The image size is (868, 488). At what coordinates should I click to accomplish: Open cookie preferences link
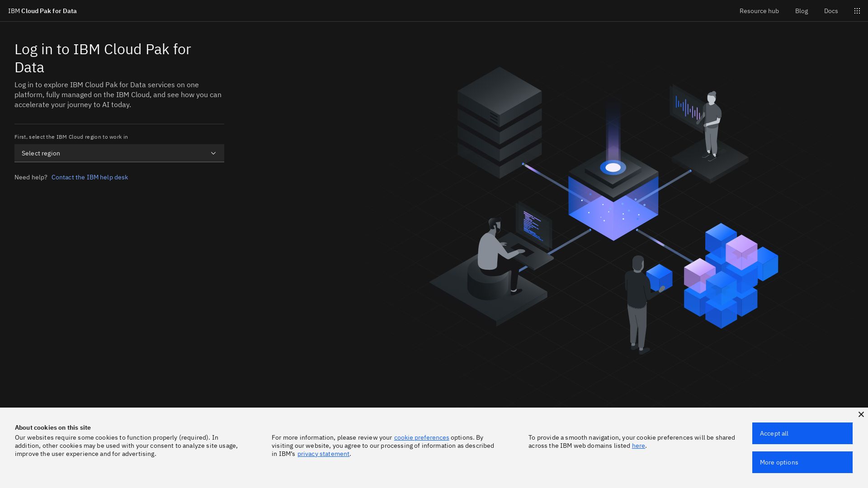421,437
